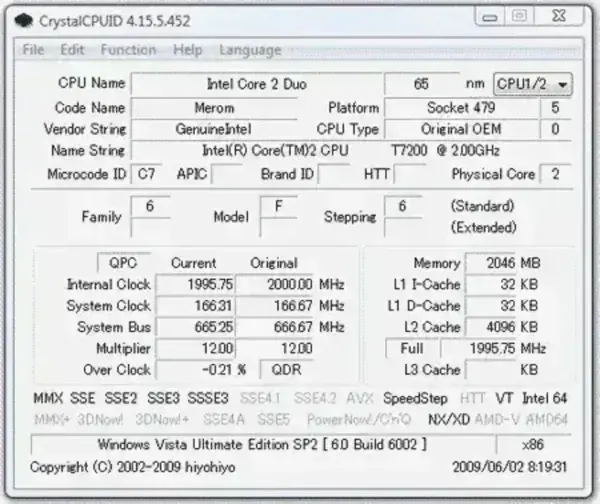
Task: Minimize the CrystalCPUID window
Action: pyautogui.click(x=490, y=17)
